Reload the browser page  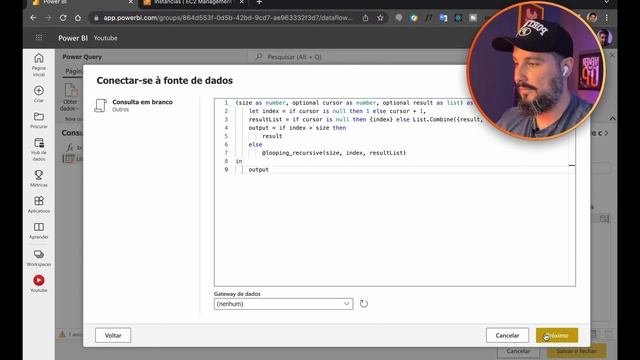pyautogui.click(x=63, y=18)
